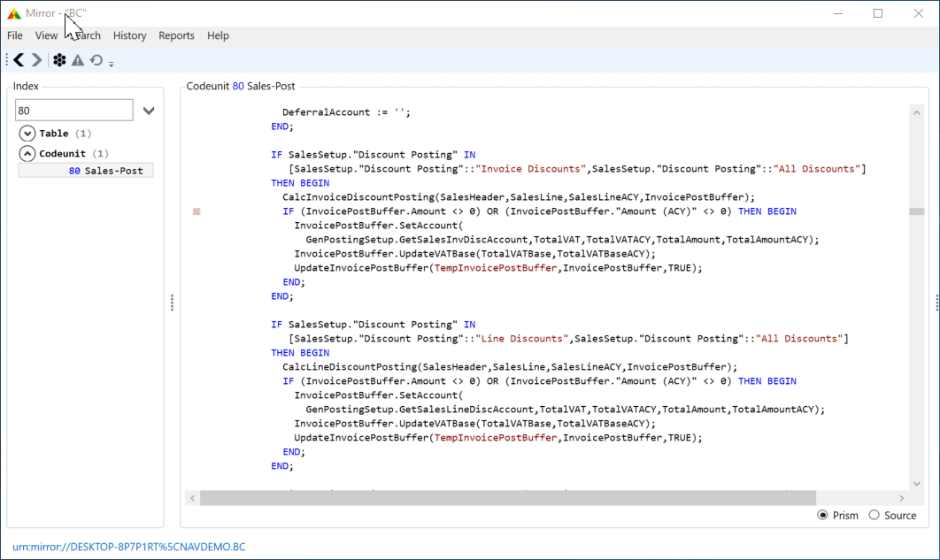Click the splitter grip between Index and code

click(x=172, y=303)
